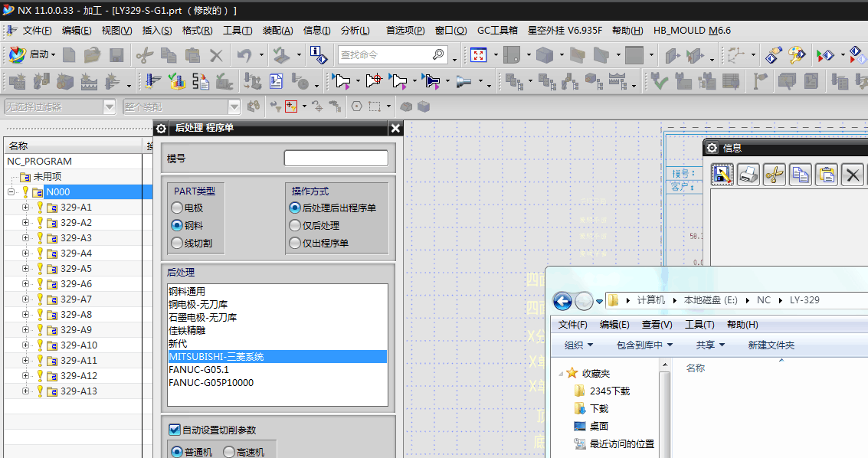Click the Cut scissors icon in NX toolbar

coord(145,55)
